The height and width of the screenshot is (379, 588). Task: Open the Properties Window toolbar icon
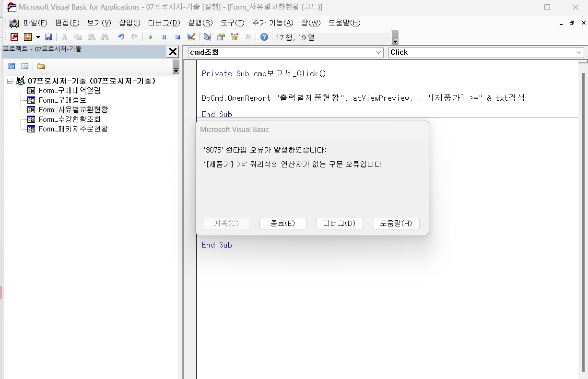coord(221,37)
